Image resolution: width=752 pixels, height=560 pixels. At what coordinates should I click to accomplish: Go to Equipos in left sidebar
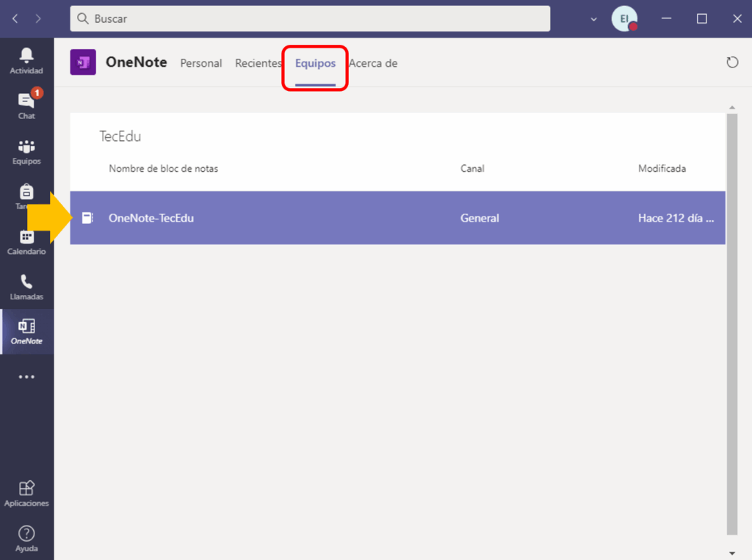[x=26, y=151]
